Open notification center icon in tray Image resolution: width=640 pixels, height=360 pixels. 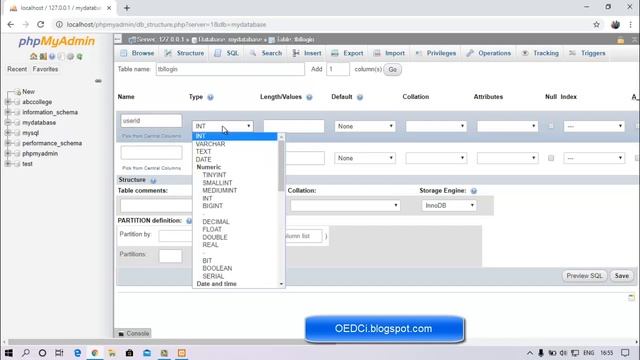(625, 353)
